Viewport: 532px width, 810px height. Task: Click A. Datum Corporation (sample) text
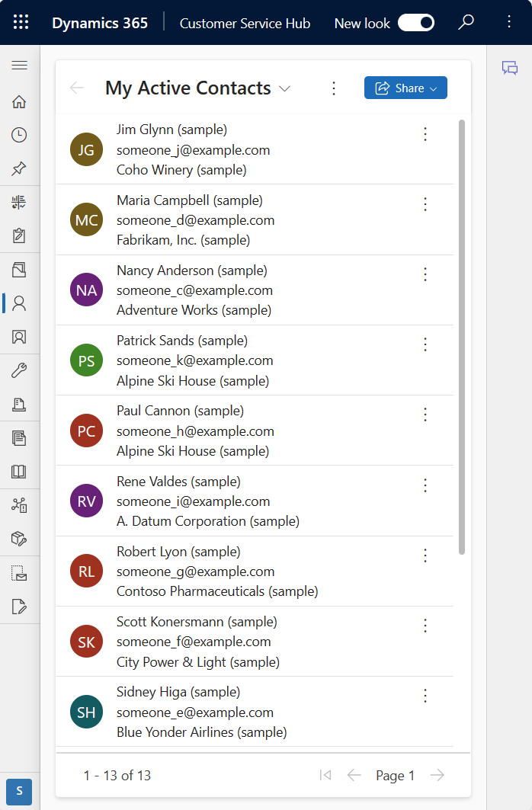coord(207,521)
